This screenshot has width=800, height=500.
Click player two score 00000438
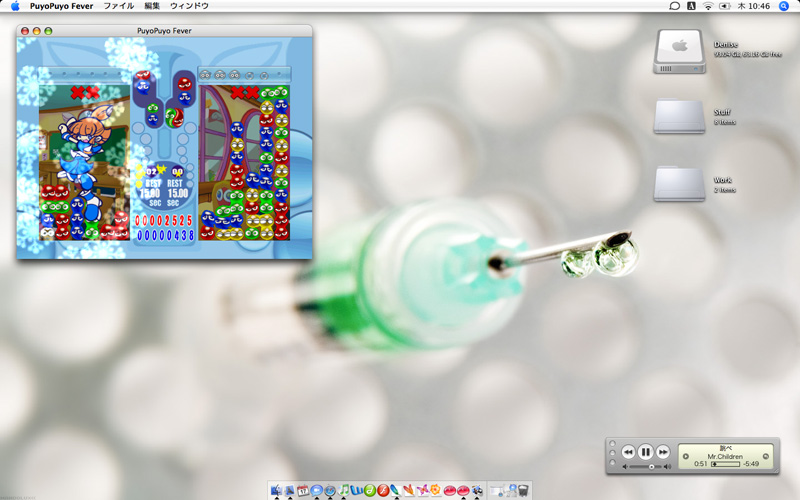point(165,235)
